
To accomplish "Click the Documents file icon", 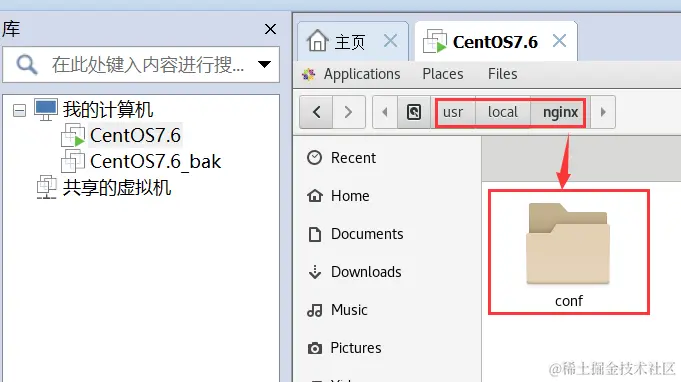I will click(x=315, y=234).
